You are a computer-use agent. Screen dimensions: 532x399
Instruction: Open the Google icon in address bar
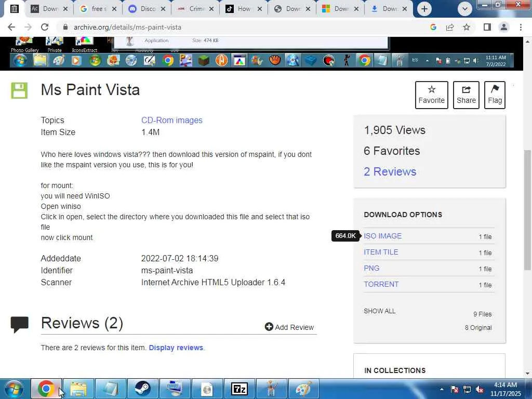coord(433,27)
